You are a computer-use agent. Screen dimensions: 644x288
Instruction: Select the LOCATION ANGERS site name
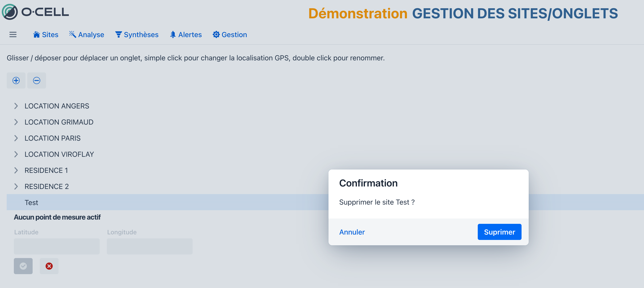pos(57,106)
